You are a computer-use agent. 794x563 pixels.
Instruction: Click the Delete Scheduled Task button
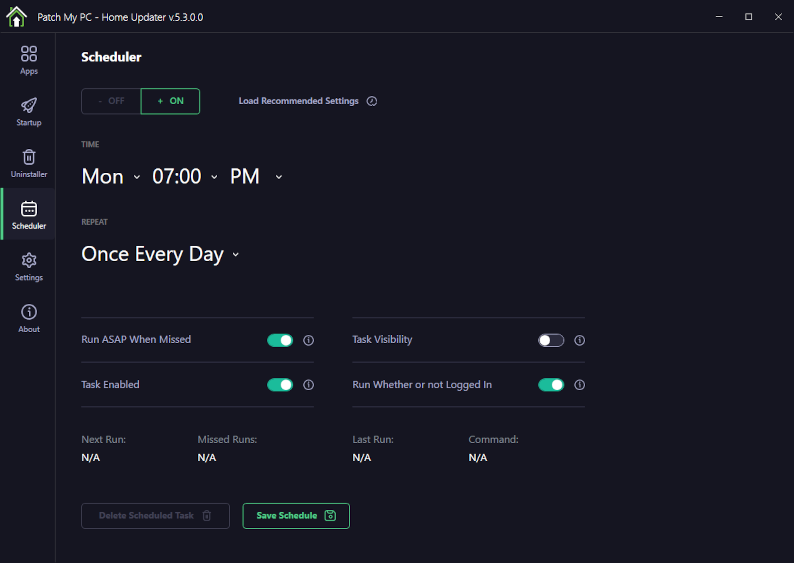tap(155, 515)
